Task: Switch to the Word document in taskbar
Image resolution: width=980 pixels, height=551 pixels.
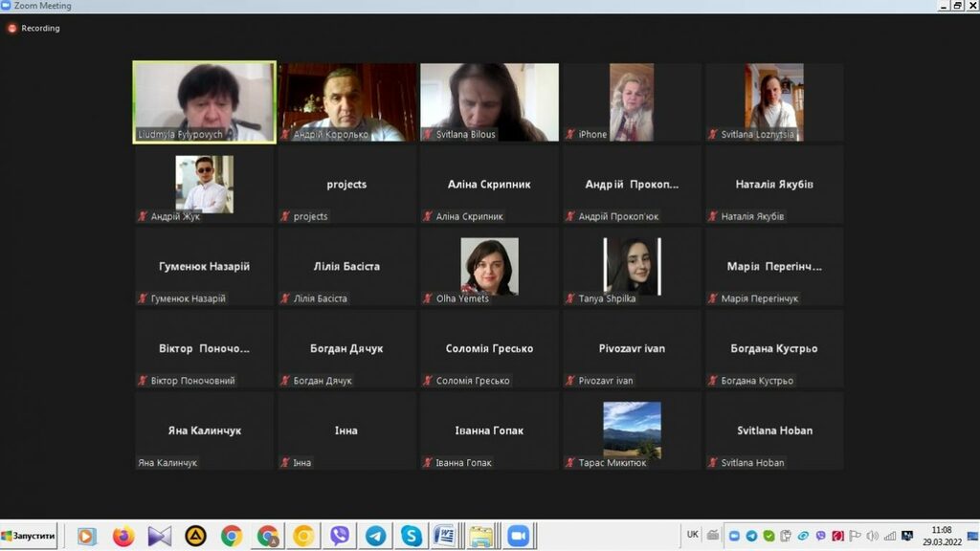Action: coord(445,537)
